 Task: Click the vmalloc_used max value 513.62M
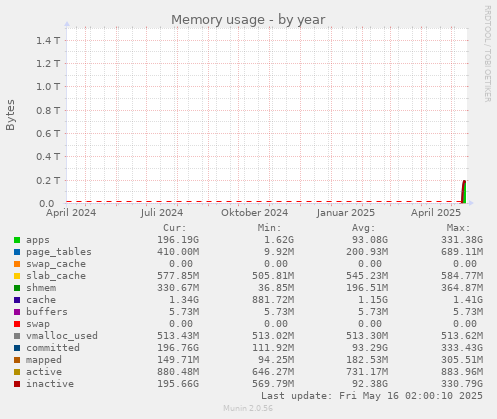pos(462,336)
